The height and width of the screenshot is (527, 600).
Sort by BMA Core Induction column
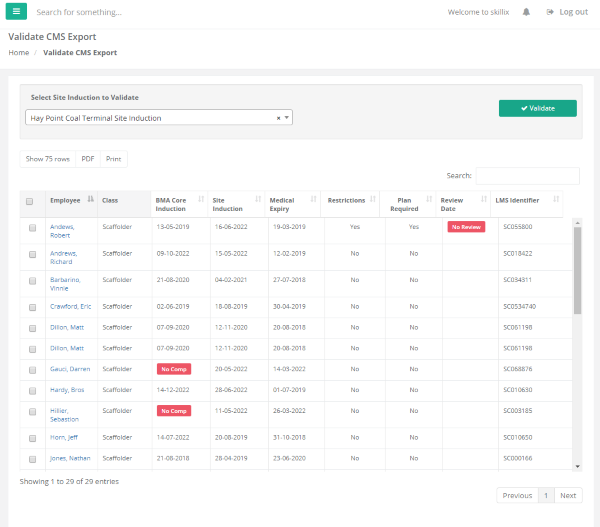(179, 204)
